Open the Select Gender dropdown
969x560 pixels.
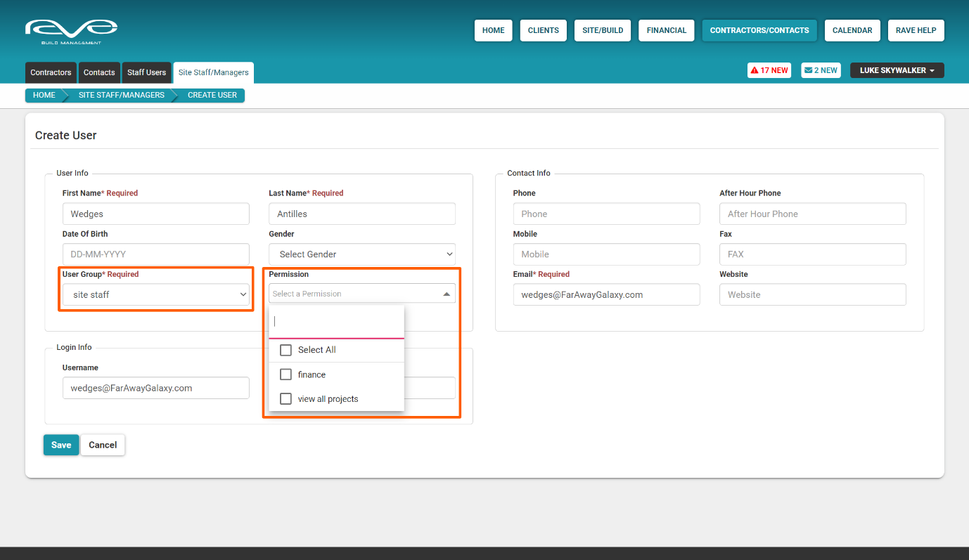[361, 254]
